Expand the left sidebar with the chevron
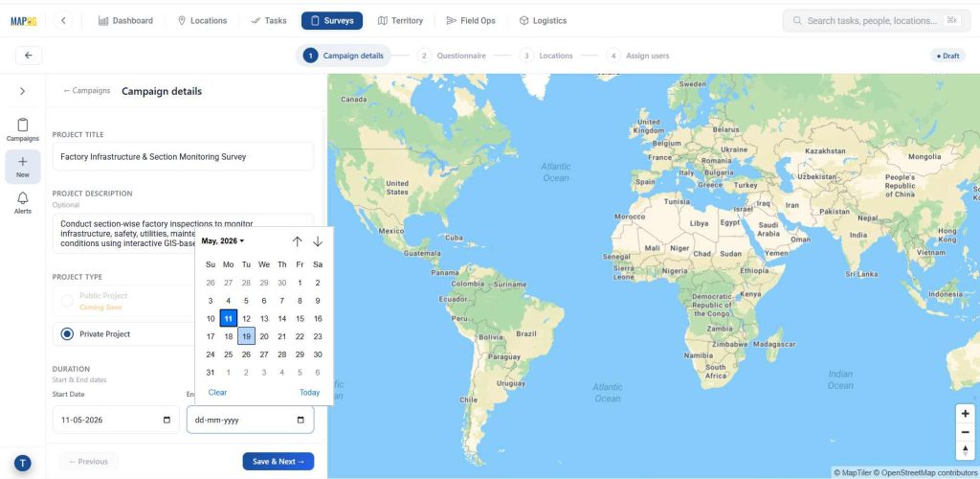 pyautogui.click(x=23, y=91)
